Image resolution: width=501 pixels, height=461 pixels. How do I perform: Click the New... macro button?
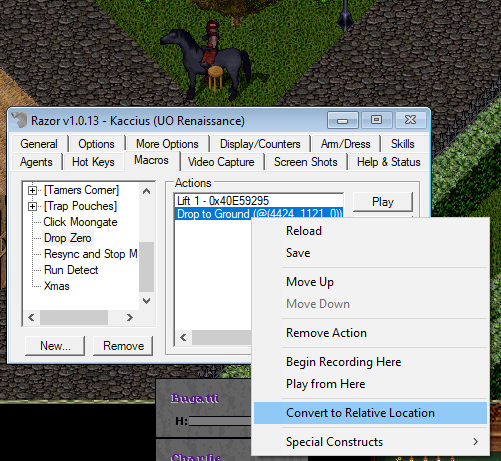click(55, 346)
